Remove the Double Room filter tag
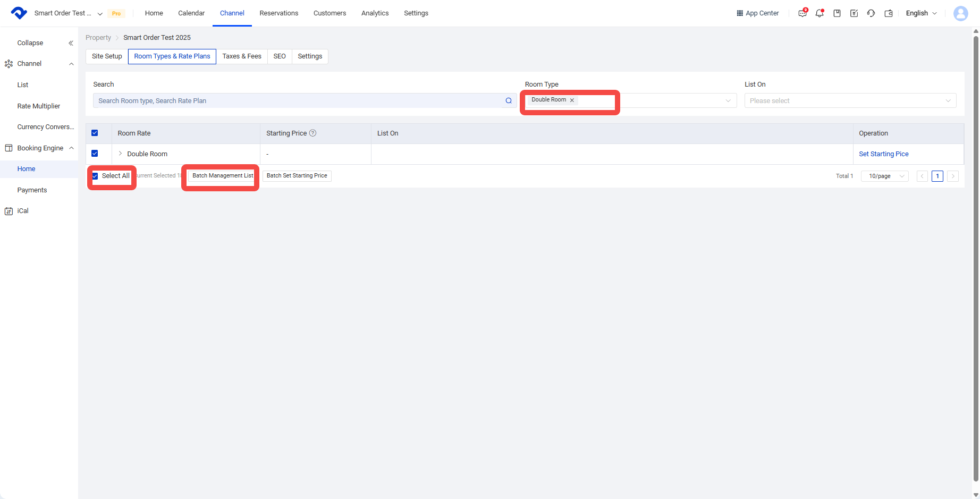980x499 pixels. (572, 100)
